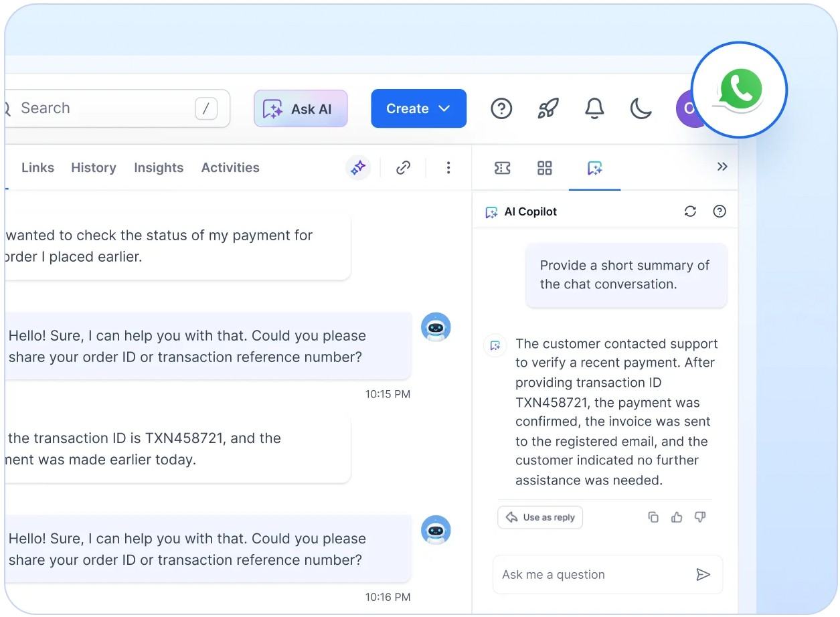This screenshot has width=840, height=617.
Task: Click the bot avatar beside 10:15 PM message
Action: [436, 327]
